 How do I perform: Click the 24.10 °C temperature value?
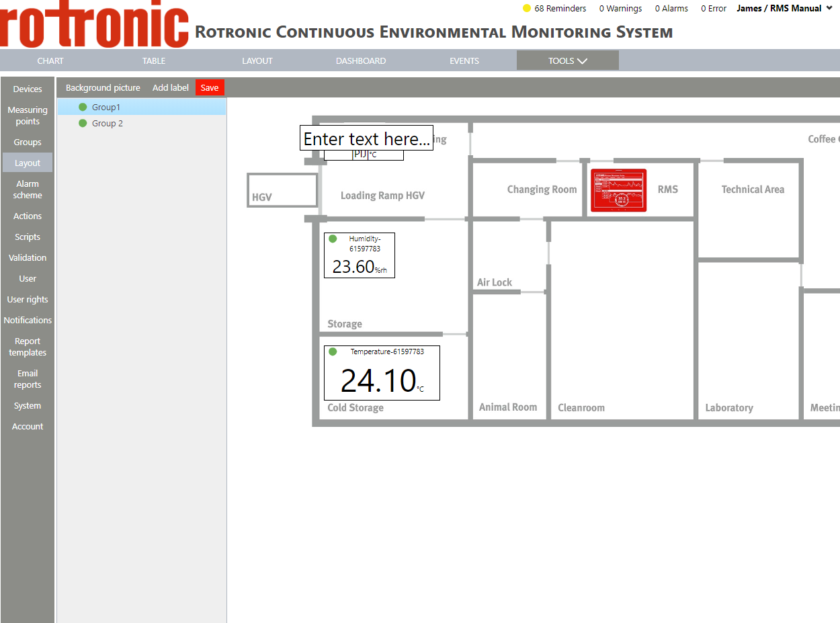(x=382, y=380)
